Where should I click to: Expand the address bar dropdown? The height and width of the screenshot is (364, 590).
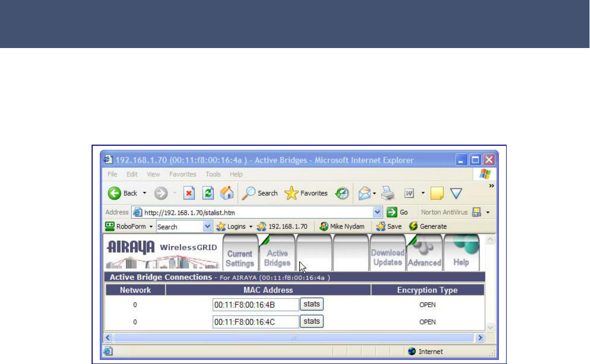click(x=378, y=212)
